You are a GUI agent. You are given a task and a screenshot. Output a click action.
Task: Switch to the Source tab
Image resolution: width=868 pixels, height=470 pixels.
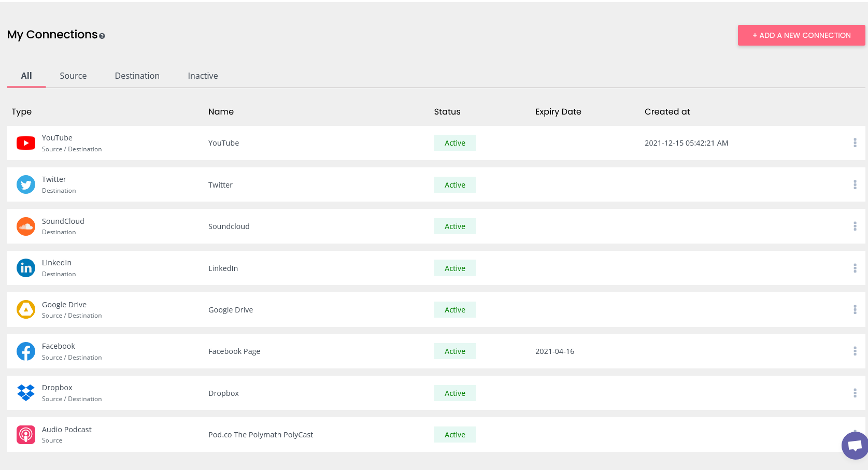[73, 76]
